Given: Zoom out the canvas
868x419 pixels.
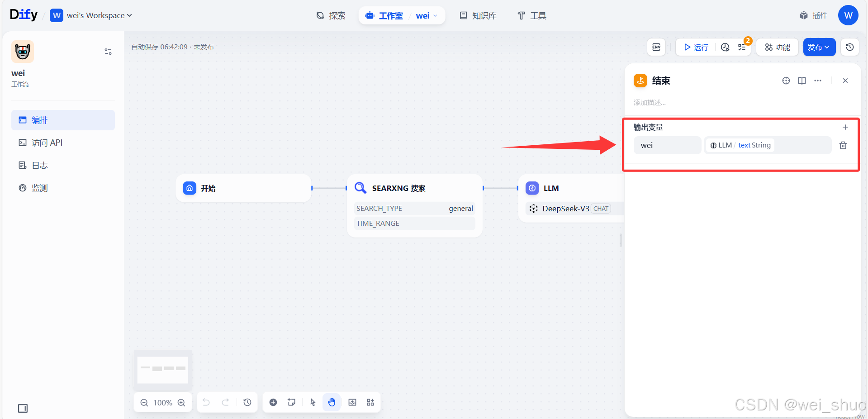Looking at the screenshot, I should pyautogui.click(x=144, y=403).
